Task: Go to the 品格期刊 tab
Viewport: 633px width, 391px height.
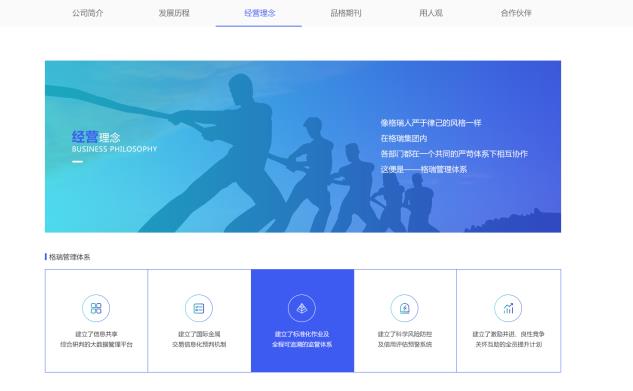Action: pos(346,13)
